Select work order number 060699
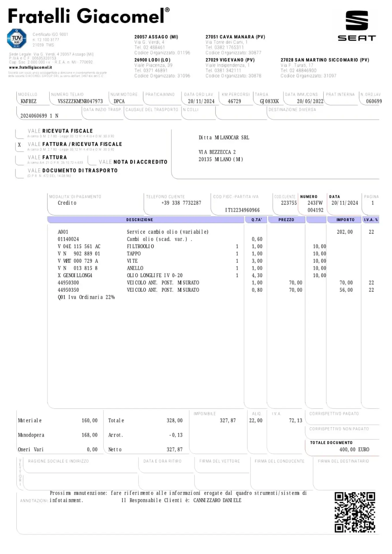 tap(374, 101)
